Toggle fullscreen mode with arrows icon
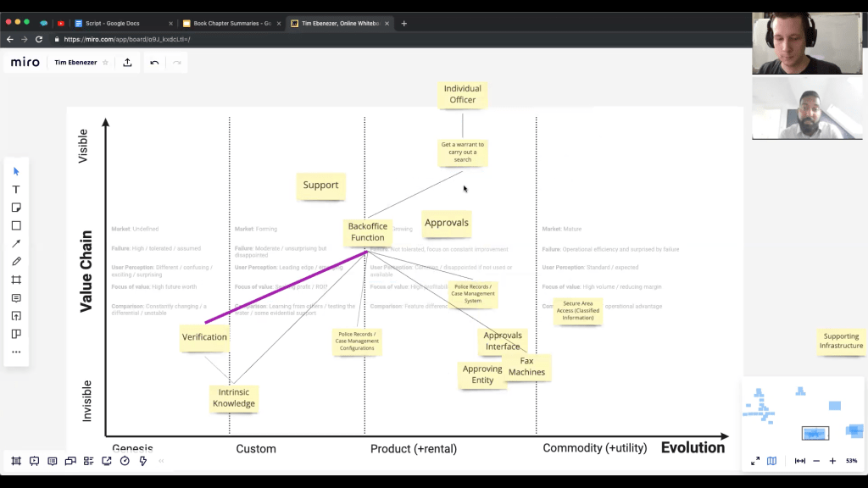The image size is (868, 488). (x=754, y=461)
